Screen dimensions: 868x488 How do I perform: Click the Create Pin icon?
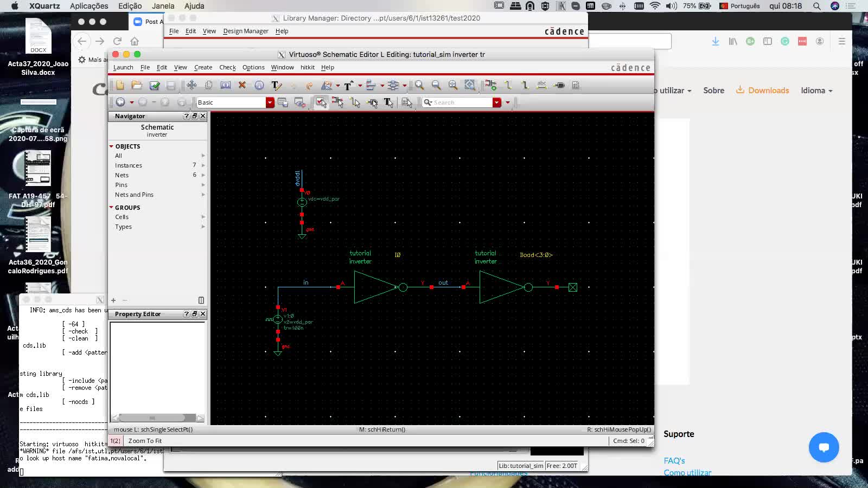point(559,85)
